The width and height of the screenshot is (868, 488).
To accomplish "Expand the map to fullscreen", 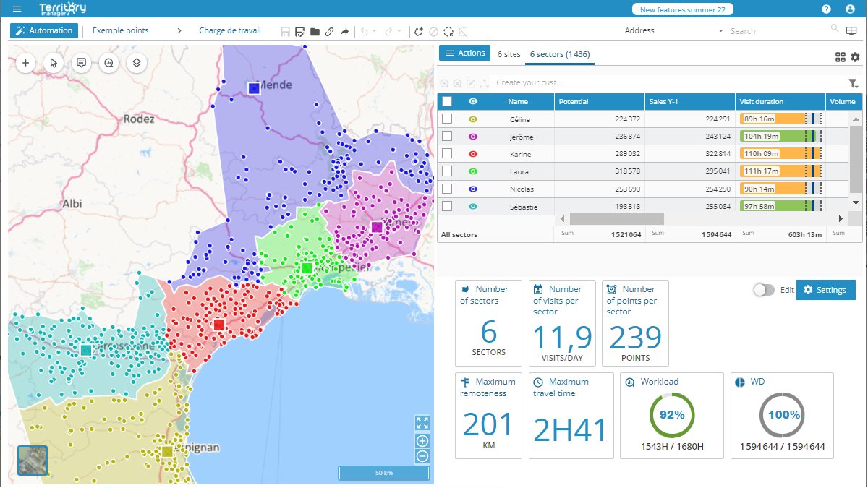I will [422, 423].
